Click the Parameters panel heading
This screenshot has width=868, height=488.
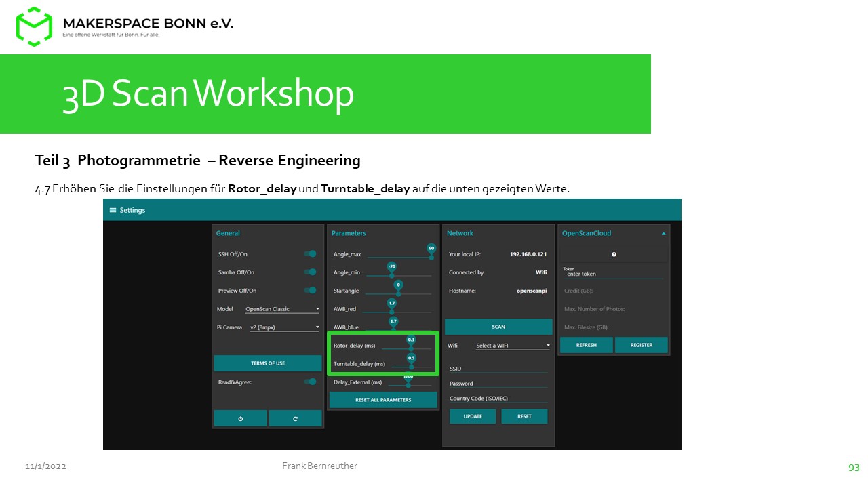click(349, 233)
